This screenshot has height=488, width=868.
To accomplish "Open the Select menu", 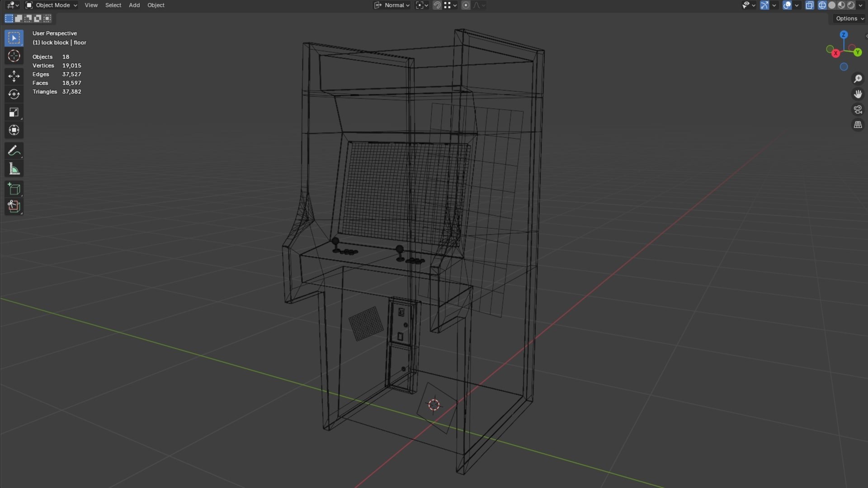I will tap(113, 5).
